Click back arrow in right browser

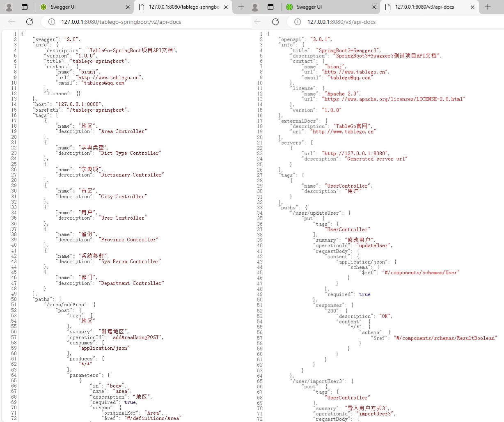(257, 22)
